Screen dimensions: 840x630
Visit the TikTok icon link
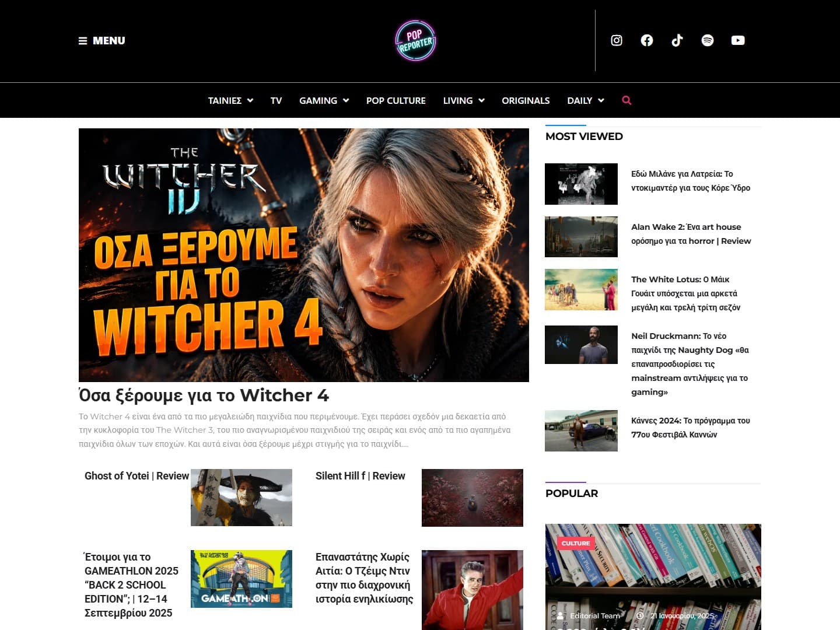[x=677, y=40]
